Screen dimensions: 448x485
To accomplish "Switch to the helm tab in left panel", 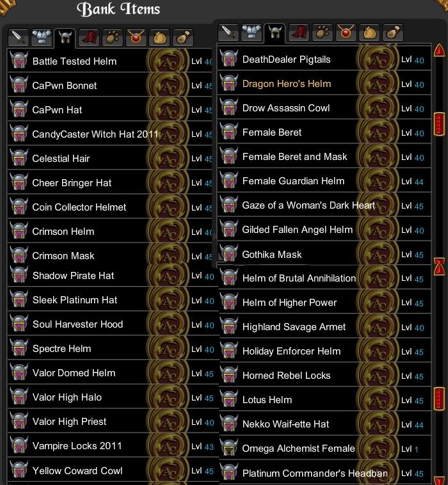I will coord(65,38).
